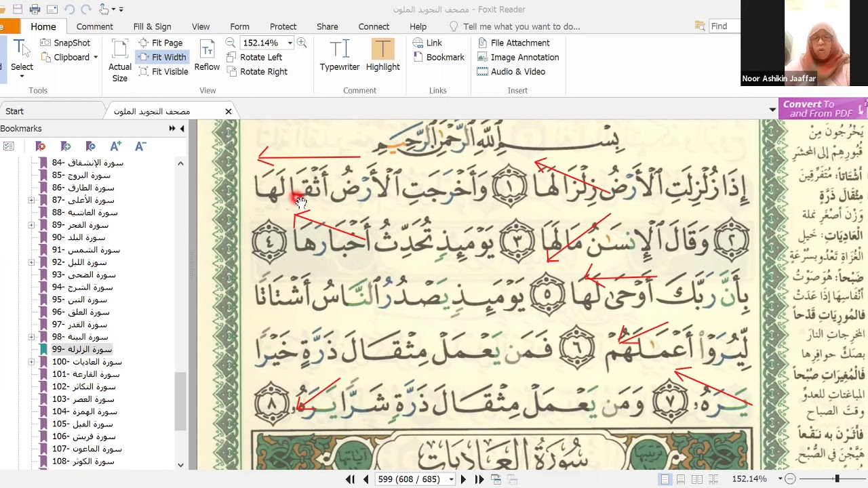Click the Zoom Out magnifier icon

coord(231,43)
